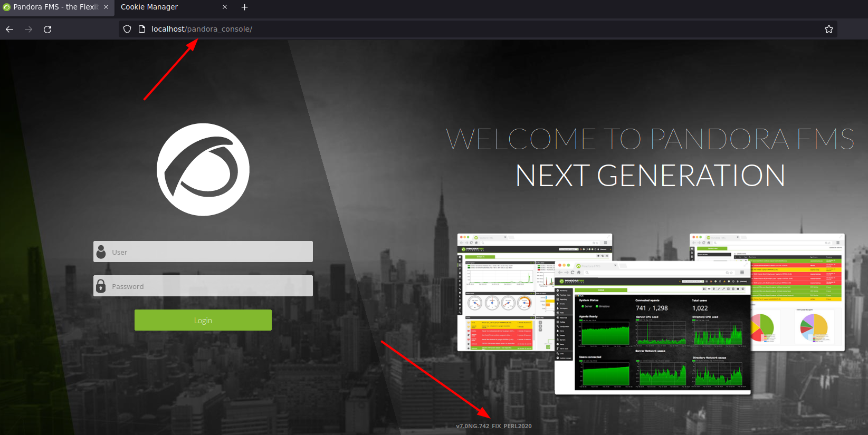Click the v7.0NG.742_FIX_PERL2020 version text
868x435 pixels.
494,426
